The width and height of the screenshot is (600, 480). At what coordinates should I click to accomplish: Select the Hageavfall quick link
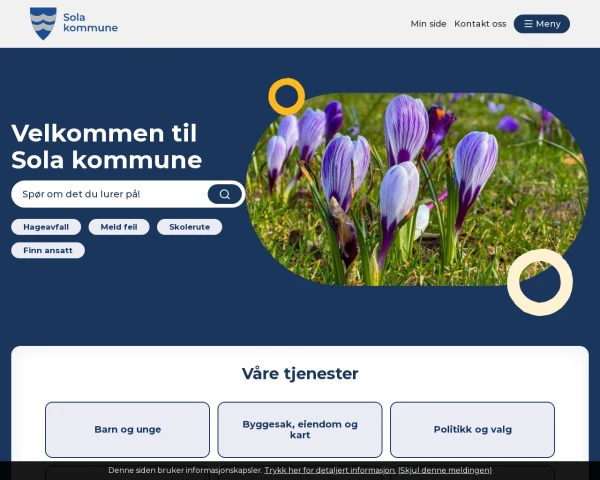(46, 227)
